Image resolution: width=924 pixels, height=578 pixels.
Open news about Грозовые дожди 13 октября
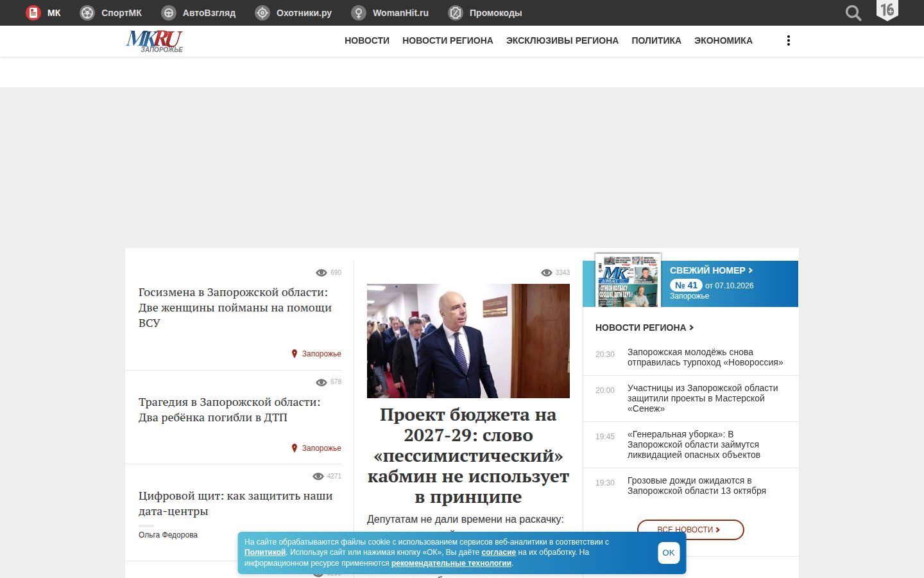click(697, 486)
